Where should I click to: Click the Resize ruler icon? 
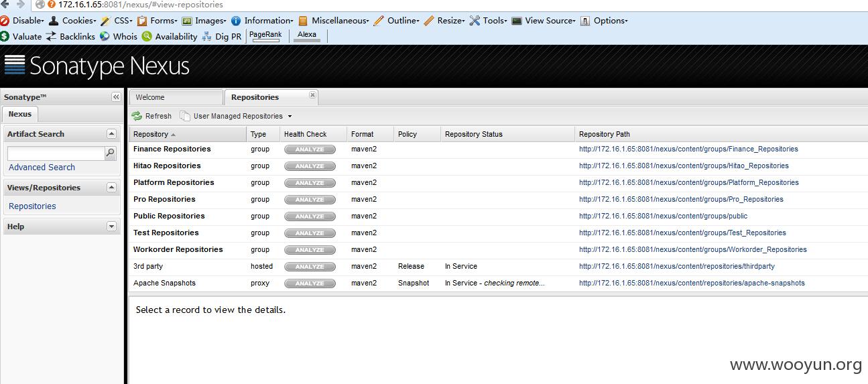[x=429, y=21]
